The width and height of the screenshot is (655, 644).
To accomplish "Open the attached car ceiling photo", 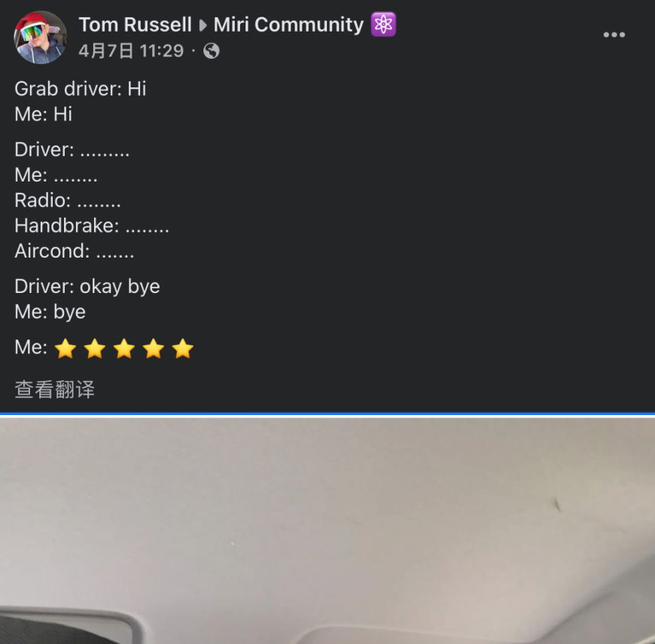I will point(327,531).
